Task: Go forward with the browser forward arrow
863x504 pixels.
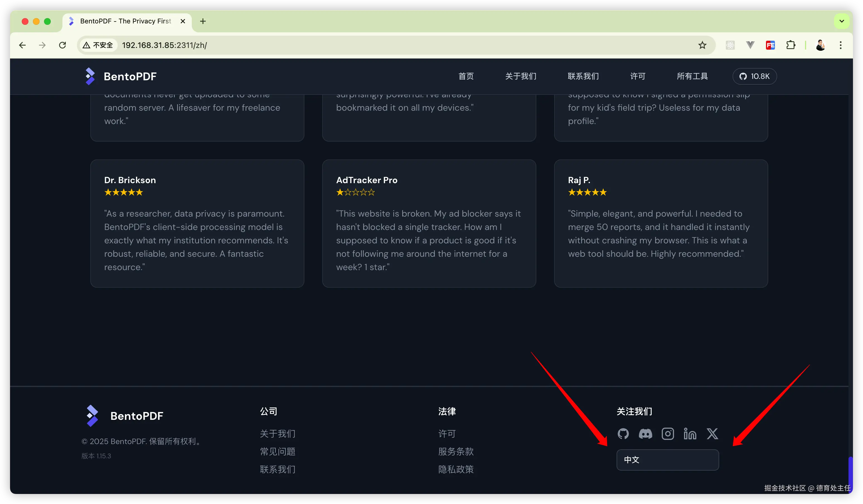Action: 42,45
